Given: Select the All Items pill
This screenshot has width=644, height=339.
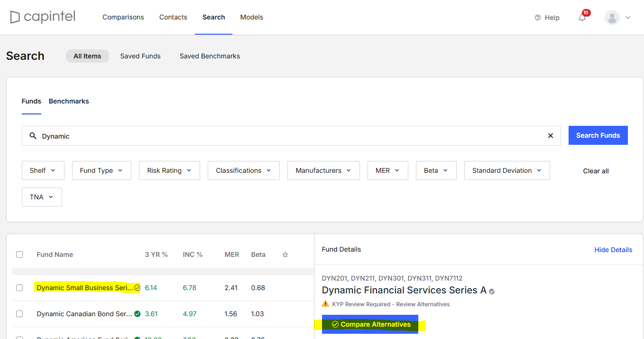Looking at the screenshot, I should coord(87,56).
